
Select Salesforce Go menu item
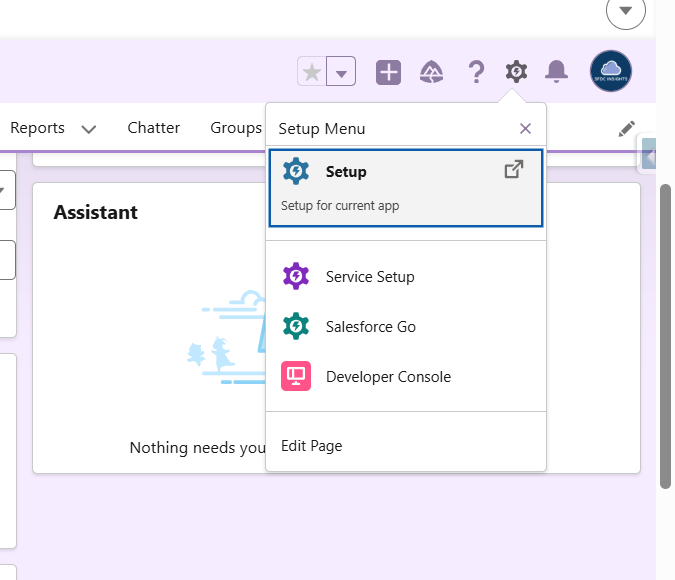click(x=370, y=327)
